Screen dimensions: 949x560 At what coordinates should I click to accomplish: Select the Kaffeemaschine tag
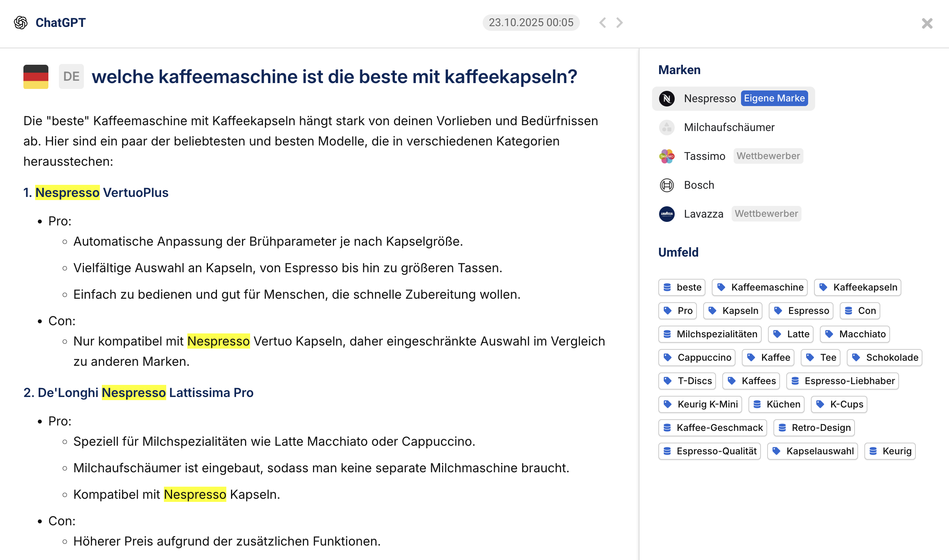pos(760,287)
